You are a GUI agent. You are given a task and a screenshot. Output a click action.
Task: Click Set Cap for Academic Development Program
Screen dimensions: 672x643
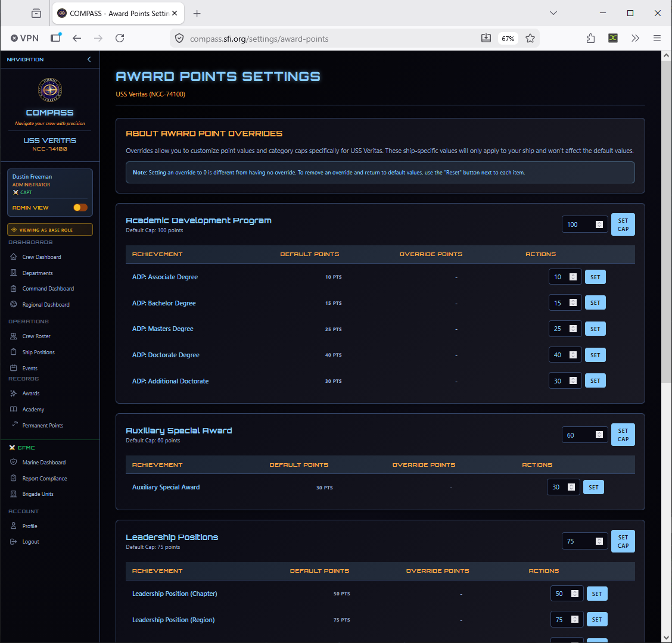click(x=623, y=224)
